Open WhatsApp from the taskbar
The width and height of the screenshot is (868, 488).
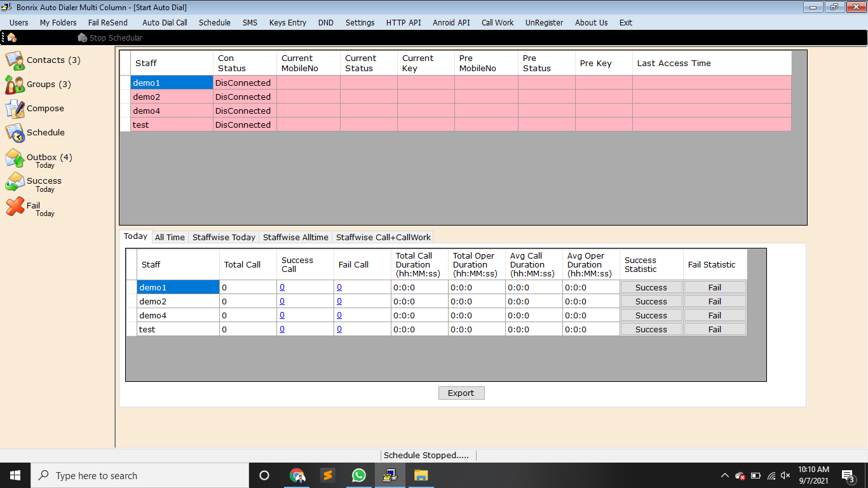pyautogui.click(x=359, y=475)
